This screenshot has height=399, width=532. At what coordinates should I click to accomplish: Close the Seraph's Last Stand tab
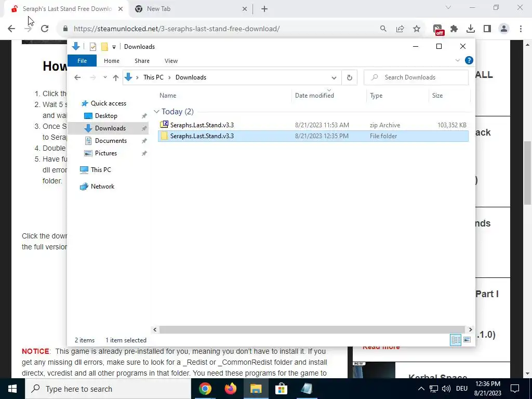tap(121, 9)
